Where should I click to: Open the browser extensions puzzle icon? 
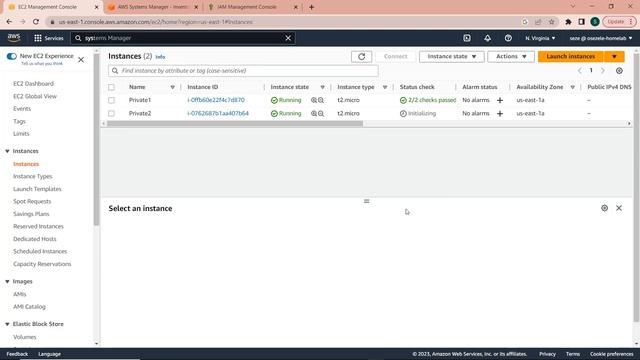[x=568, y=22]
